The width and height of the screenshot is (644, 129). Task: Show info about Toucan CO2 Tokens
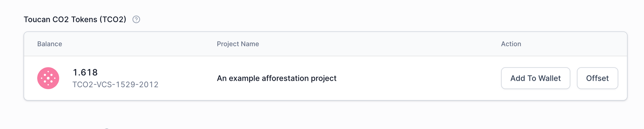[136, 20]
